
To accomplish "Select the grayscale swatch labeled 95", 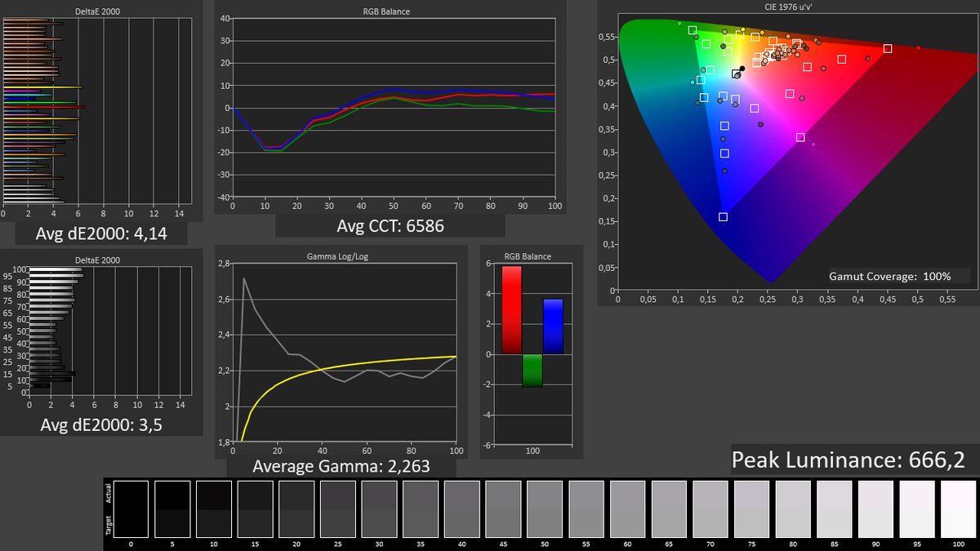I will click(916, 509).
